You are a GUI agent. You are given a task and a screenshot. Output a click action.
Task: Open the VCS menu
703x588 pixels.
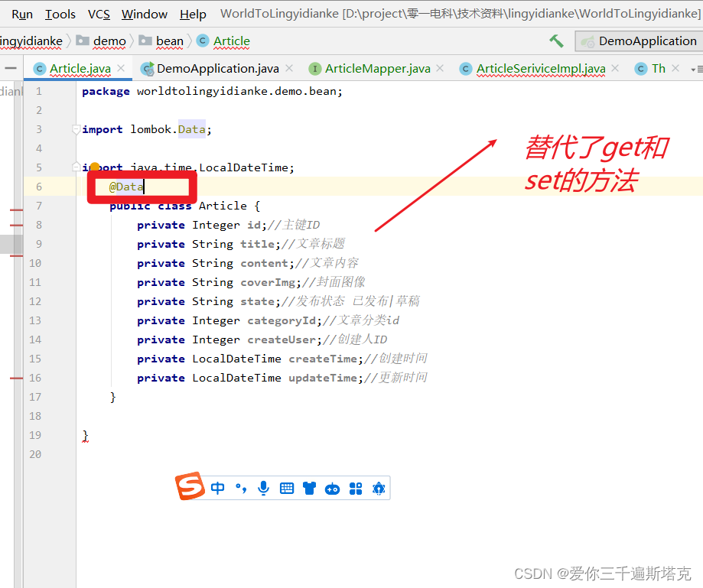[x=99, y=15]
